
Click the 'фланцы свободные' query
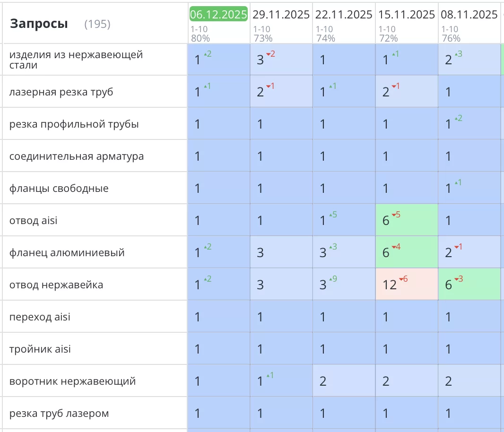click(x=59, y=189)
